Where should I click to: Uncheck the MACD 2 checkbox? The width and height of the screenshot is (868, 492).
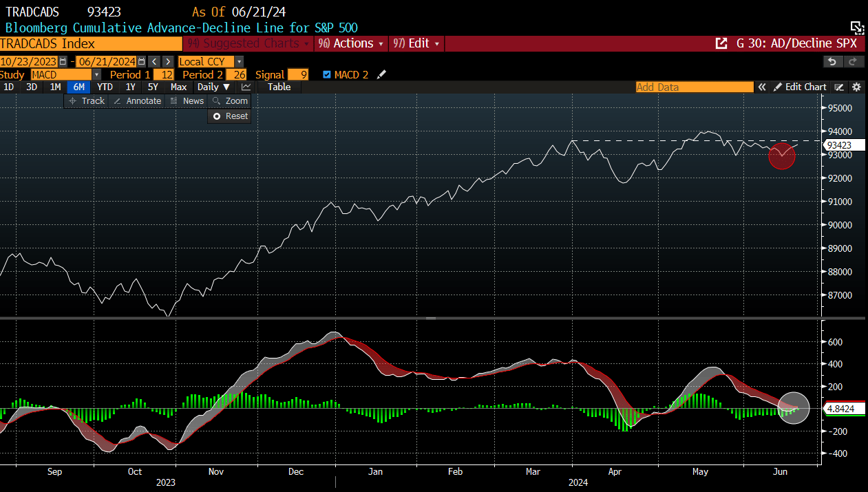(x=326, y=74)
